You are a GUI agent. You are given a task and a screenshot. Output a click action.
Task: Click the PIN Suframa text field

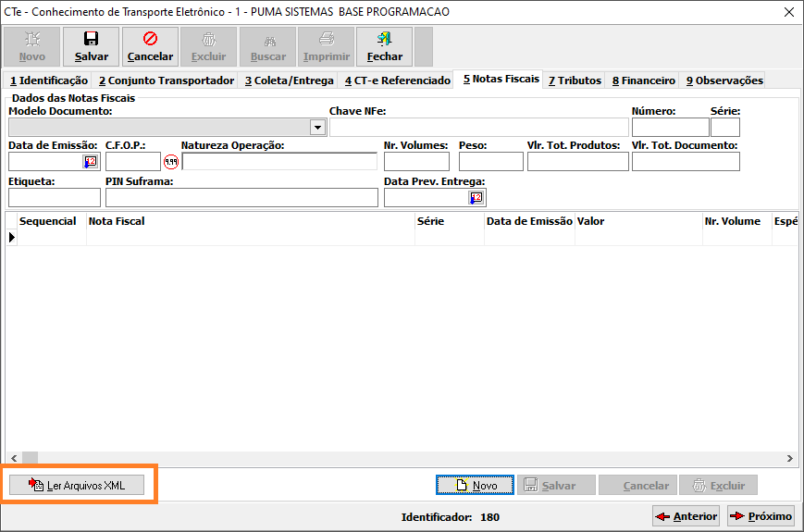[241, 198]
